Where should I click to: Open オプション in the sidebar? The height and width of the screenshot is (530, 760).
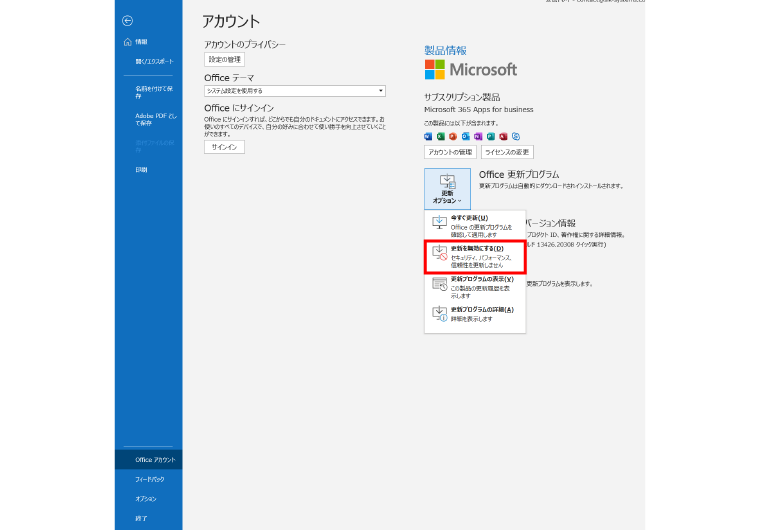tap(148, 498)
